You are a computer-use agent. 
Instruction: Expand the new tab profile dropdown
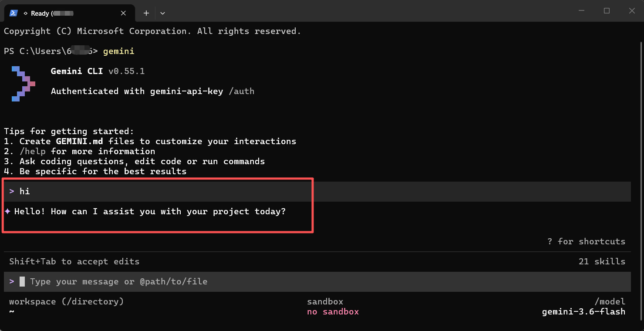click(162, 13)
